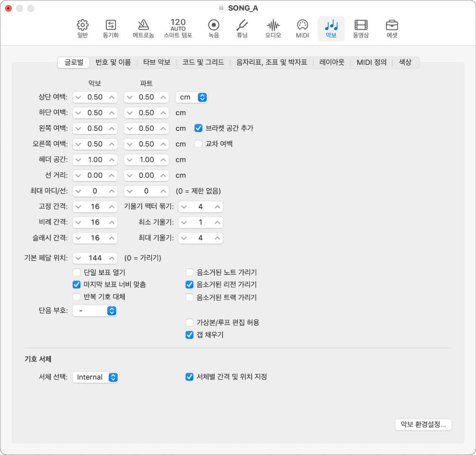Switch to the MIDI 정의 tab
Image resolution: width=476 pixels, height=455 pixels.
point(371,62)
